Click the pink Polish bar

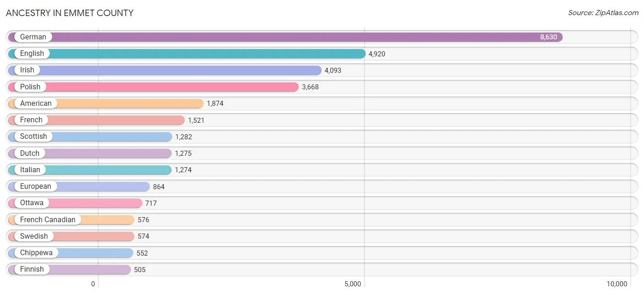tap(153, 87)
